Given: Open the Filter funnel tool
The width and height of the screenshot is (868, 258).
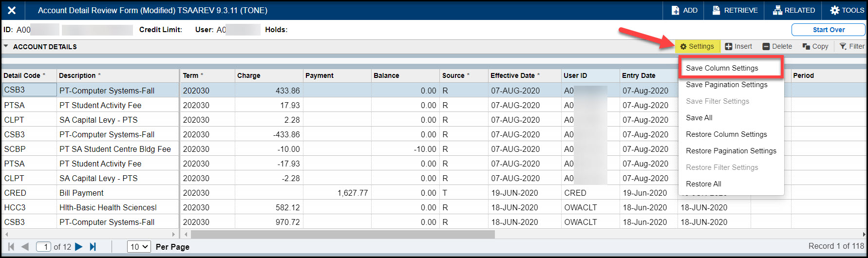Looking at the screenshot, I should pos(843,47).
